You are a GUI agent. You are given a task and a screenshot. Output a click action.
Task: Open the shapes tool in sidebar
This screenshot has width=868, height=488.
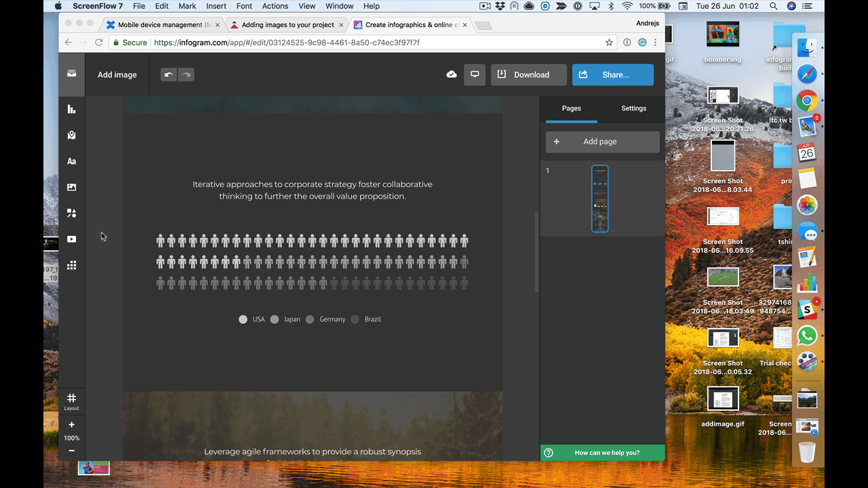pos(71,213)
